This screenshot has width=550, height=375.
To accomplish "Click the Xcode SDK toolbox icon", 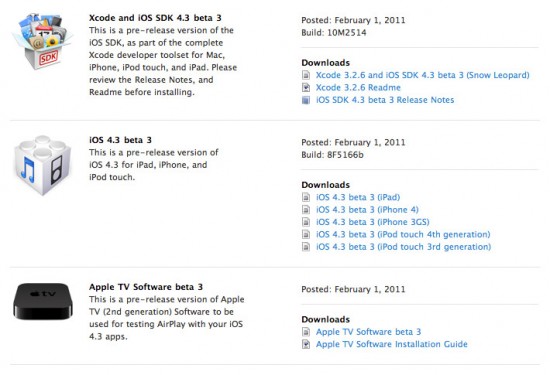I will click(43, 41).
